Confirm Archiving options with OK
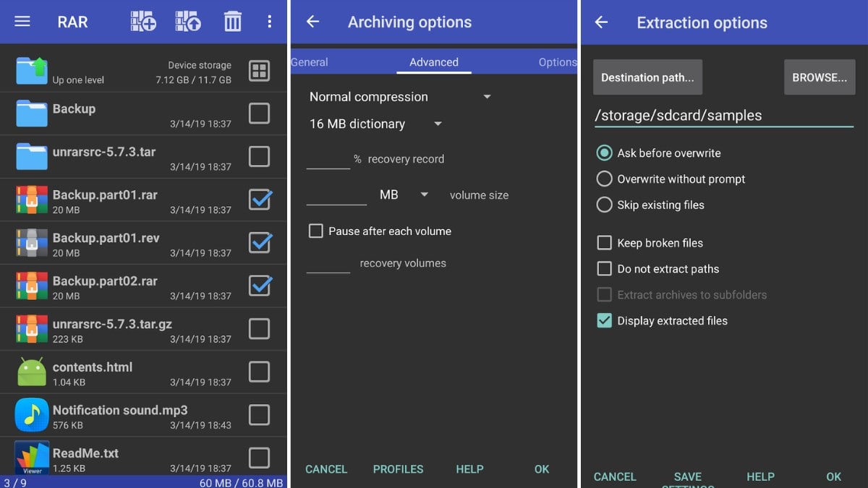Viewport: 868px width, 488px height. click(542, 469)
